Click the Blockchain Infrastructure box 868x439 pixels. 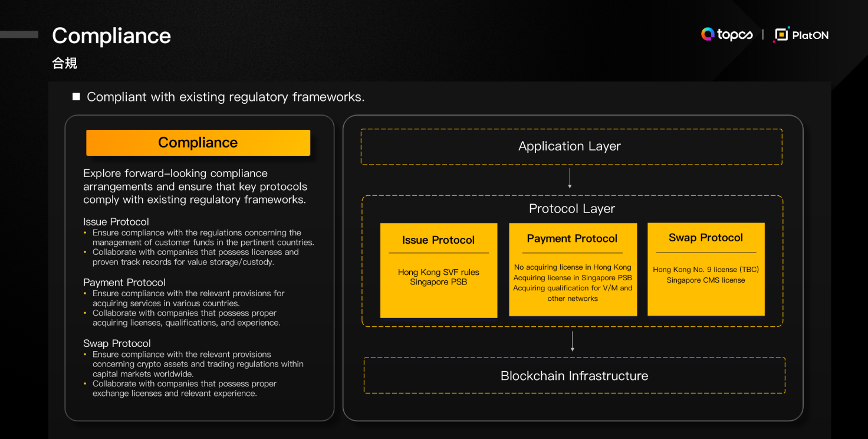pos(574,376)
